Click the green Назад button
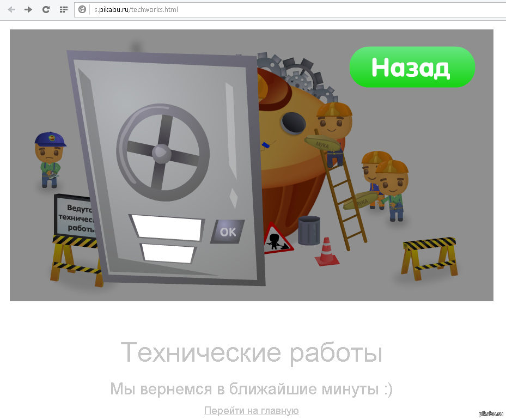 click(412, 67)
